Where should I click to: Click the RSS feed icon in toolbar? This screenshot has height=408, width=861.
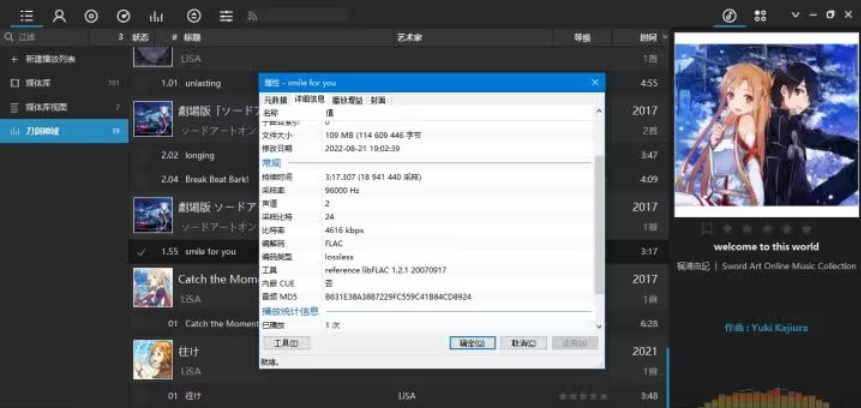pos(253,16)
